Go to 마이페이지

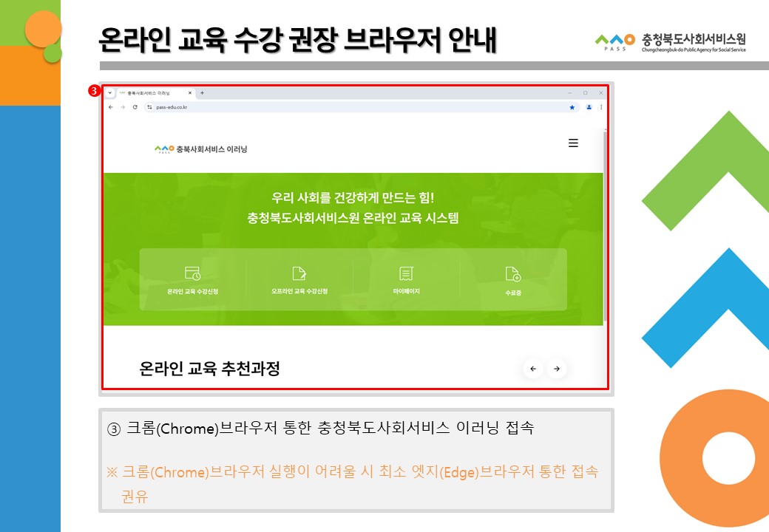click(x=406, y=280)
